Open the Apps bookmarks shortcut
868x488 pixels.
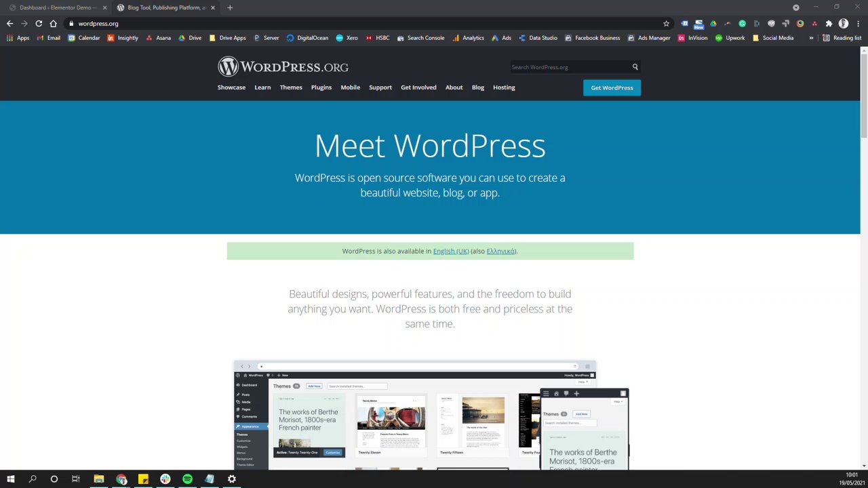coord(18,38)
